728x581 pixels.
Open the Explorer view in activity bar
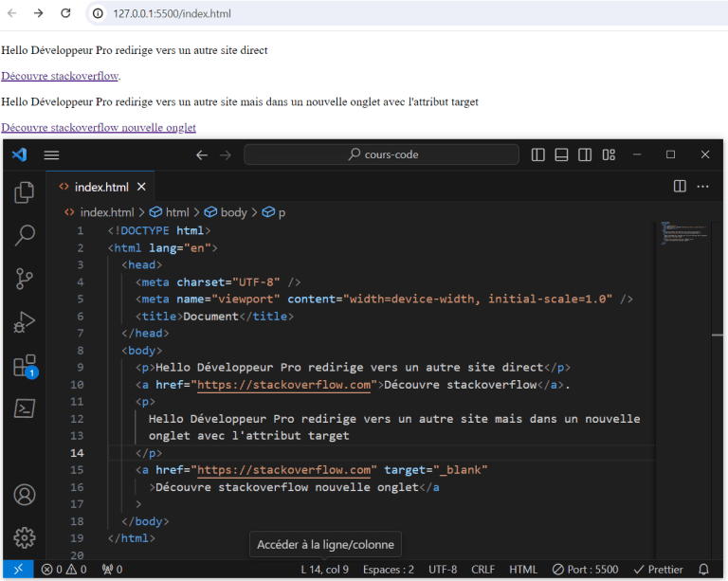click(x=24, y=192)
